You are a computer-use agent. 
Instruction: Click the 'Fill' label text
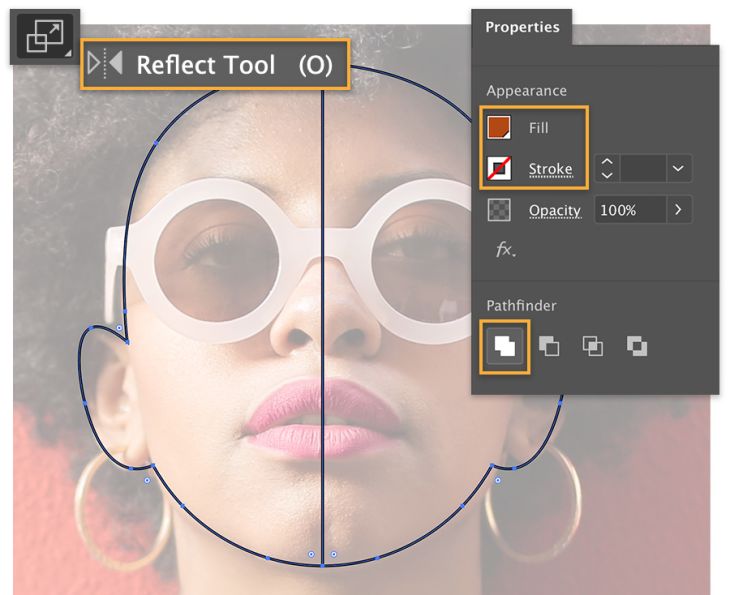tap(539, 128)
